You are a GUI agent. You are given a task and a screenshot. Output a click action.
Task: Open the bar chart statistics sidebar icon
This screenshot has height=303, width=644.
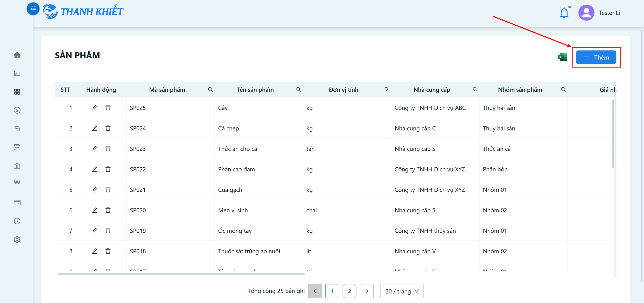[17, 73]
